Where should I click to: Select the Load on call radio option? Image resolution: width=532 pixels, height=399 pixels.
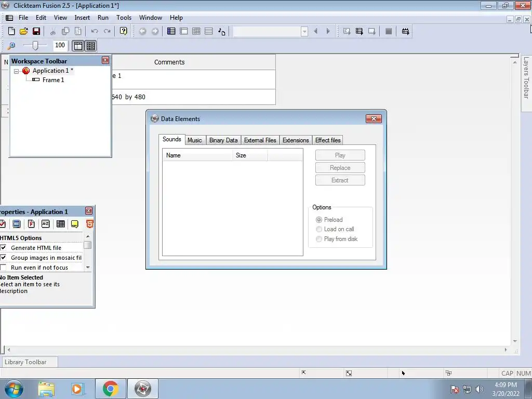(319, 229)
